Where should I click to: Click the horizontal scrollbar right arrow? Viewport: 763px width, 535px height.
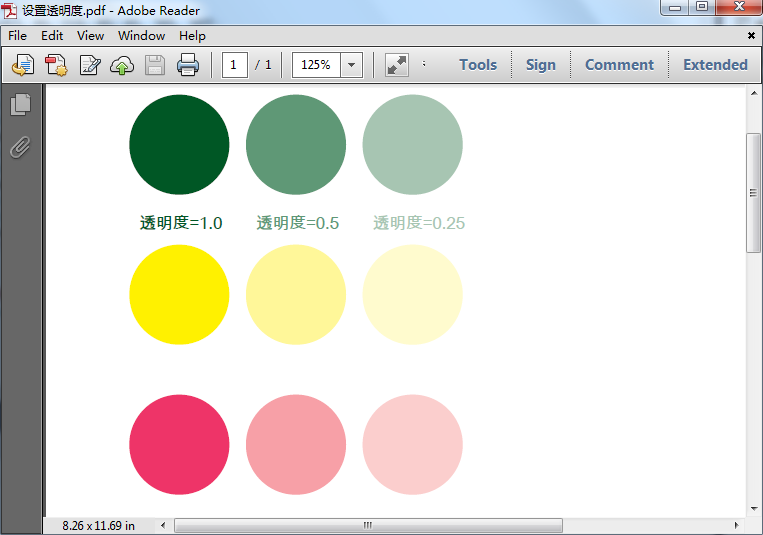736,525
